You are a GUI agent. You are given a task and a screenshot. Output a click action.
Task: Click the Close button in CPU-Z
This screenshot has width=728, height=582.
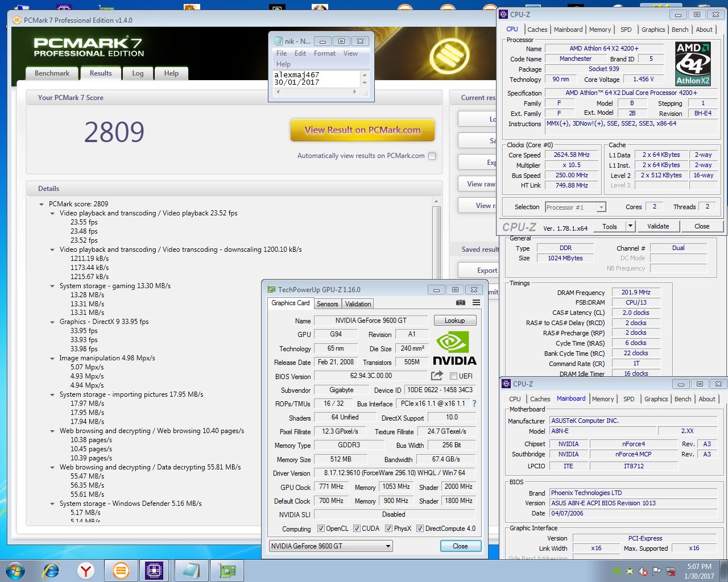(702, 226)
